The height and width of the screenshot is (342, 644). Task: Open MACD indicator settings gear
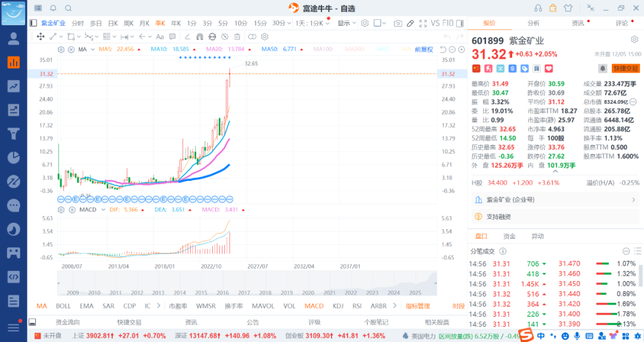point(61,209)
